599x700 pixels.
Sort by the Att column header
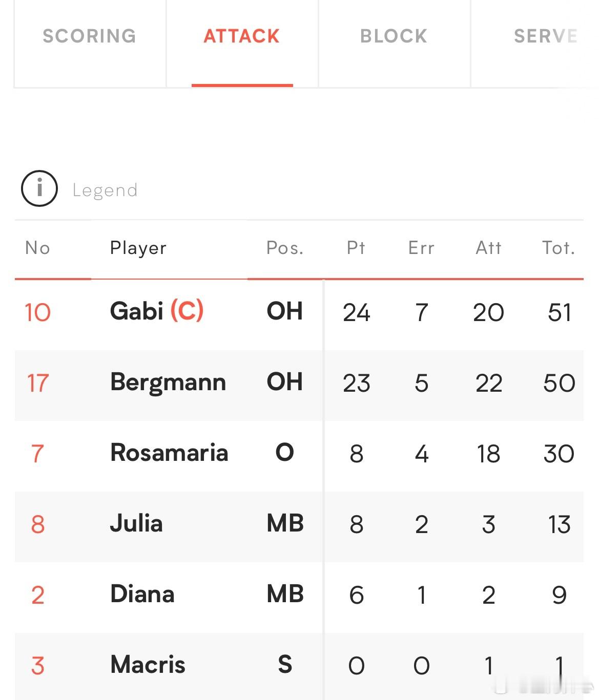488,248
